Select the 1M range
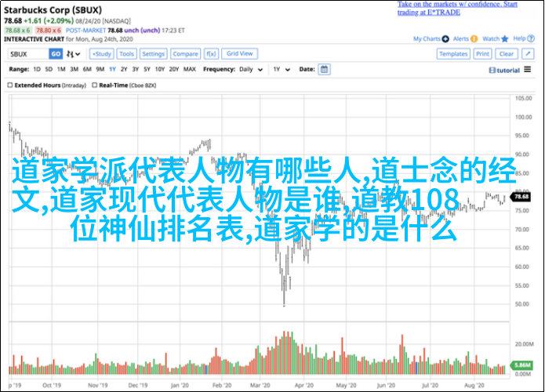Image resolution: width=545 pixels, height=392 pixels. pos(61,69)
